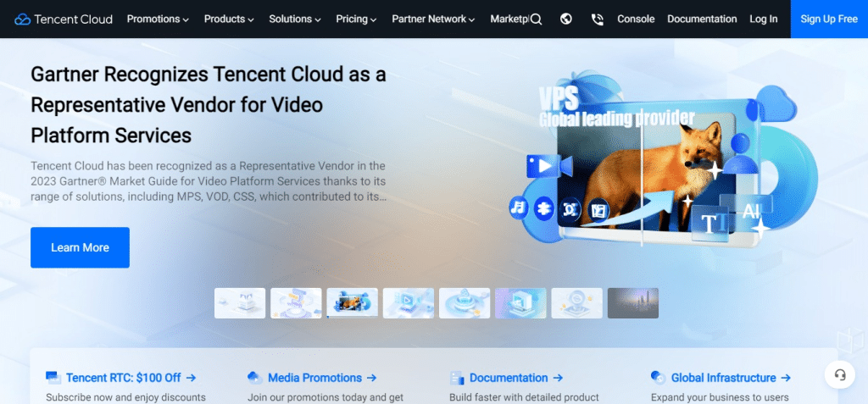This screenshot has height=404, width=868.
Task: Select the fifth carousel thumbnail with rings
Action: click(465, 303)
